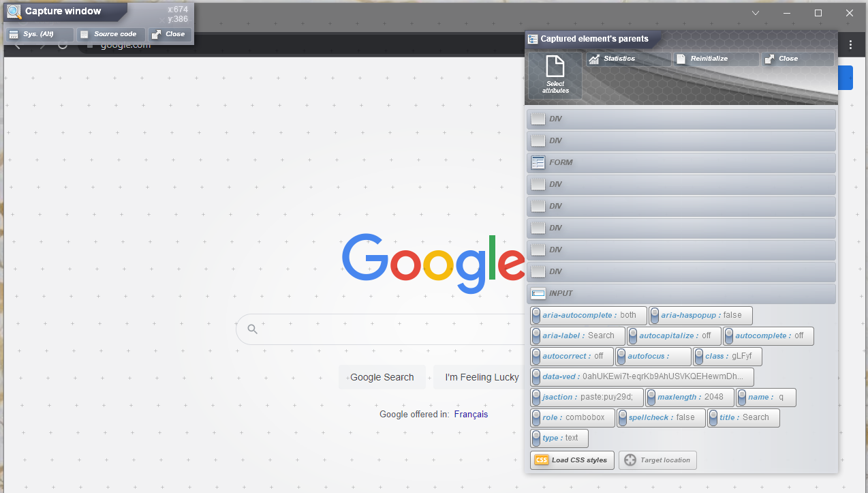Toggle the data-ved attribute
This screenshot has width=868, height=493.
click(x=642, y=377)
